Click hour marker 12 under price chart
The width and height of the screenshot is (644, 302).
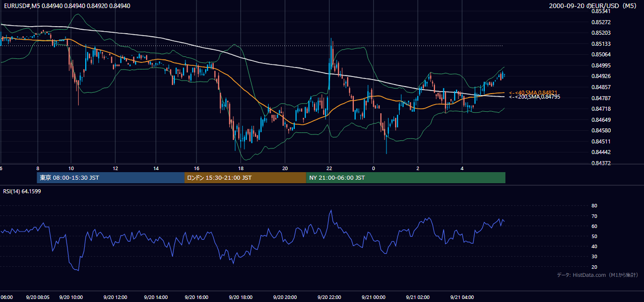tap(115, 168)
